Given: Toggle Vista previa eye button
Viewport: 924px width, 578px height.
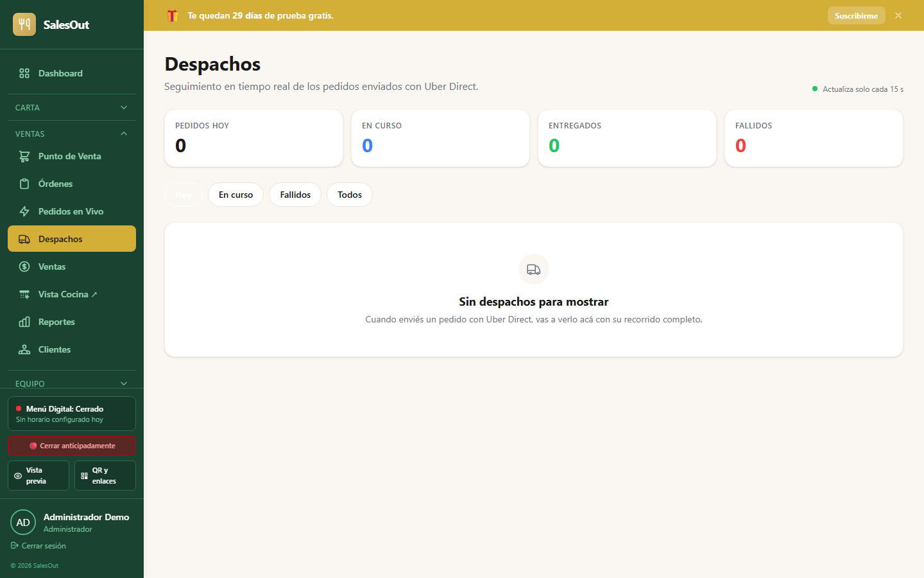Looking at the screenshot, I should (38, 475).
